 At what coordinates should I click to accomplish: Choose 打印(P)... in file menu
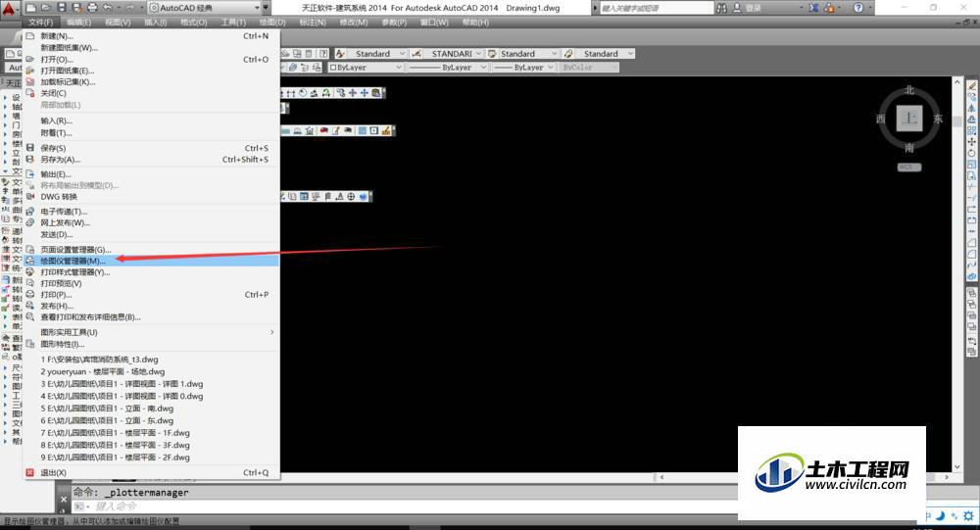(151, 294)
